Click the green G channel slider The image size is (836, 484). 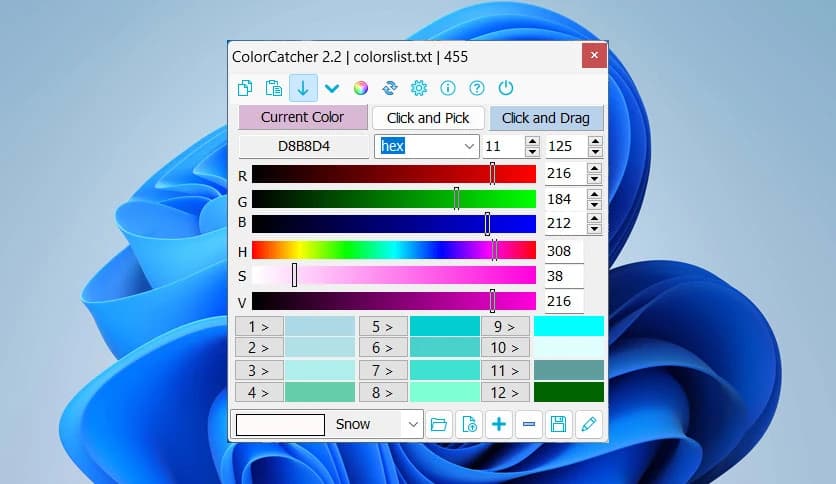(x=393, y=199)
